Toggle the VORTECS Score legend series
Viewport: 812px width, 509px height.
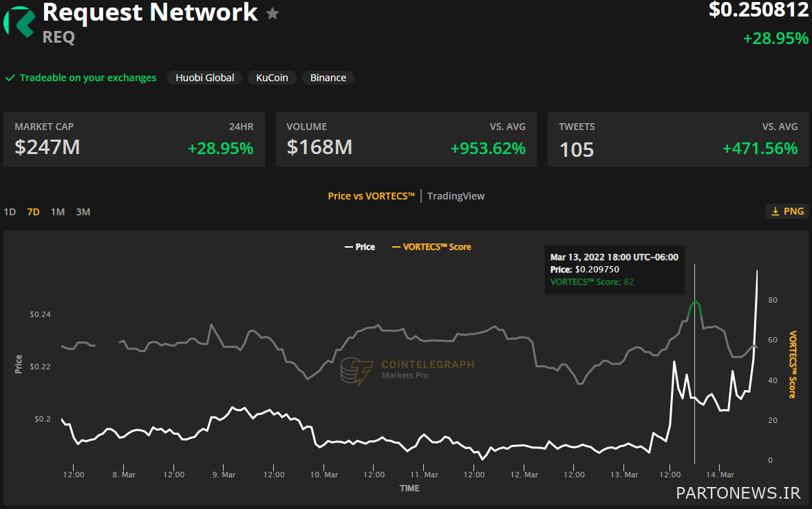point(432,247)
